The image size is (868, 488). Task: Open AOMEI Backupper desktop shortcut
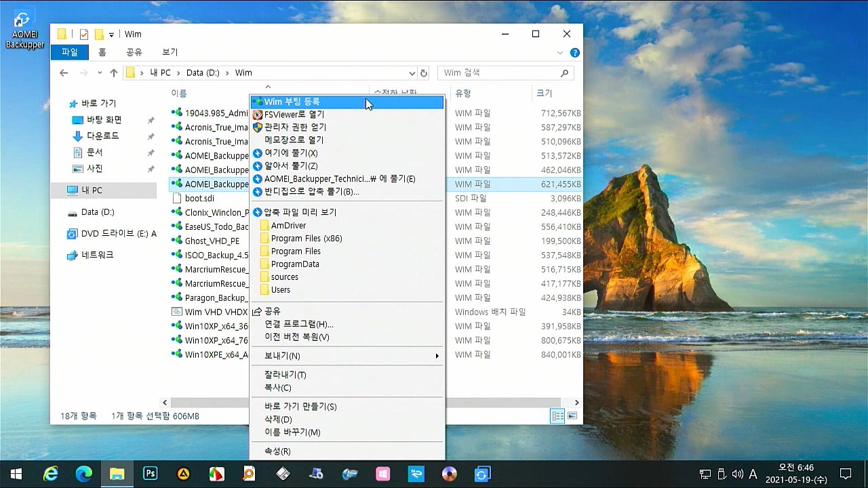click(x=24, y=30)
